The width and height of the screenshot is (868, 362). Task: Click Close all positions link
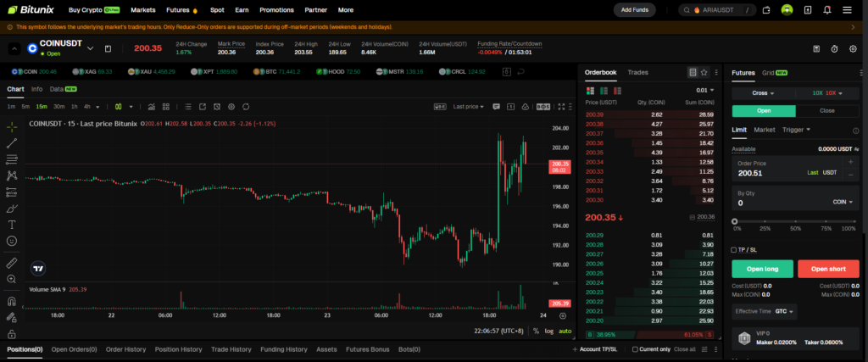coord(684,349)
